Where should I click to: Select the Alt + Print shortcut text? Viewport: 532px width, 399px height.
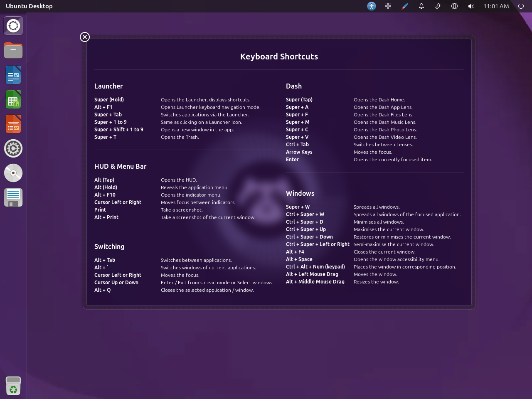pyautogui.click(x=106, y=217)
